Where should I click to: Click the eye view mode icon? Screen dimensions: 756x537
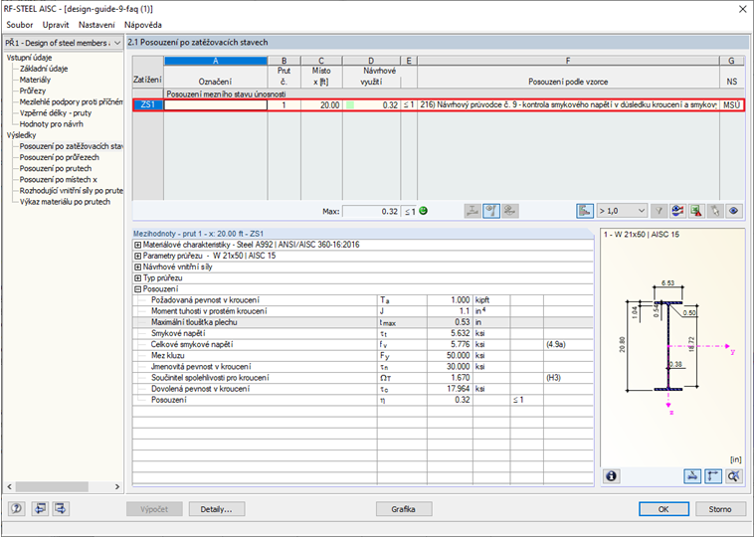point(733,211)
